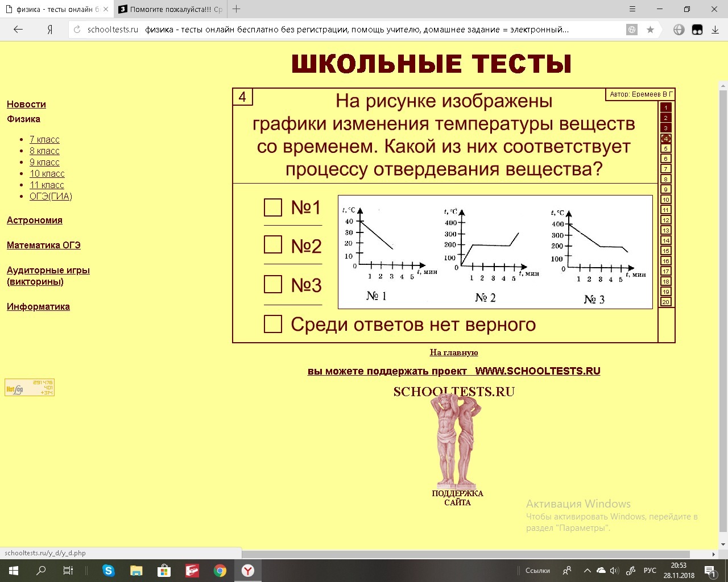Check the №1 answer checkbox
728x582 pixels.
(273, 207)
